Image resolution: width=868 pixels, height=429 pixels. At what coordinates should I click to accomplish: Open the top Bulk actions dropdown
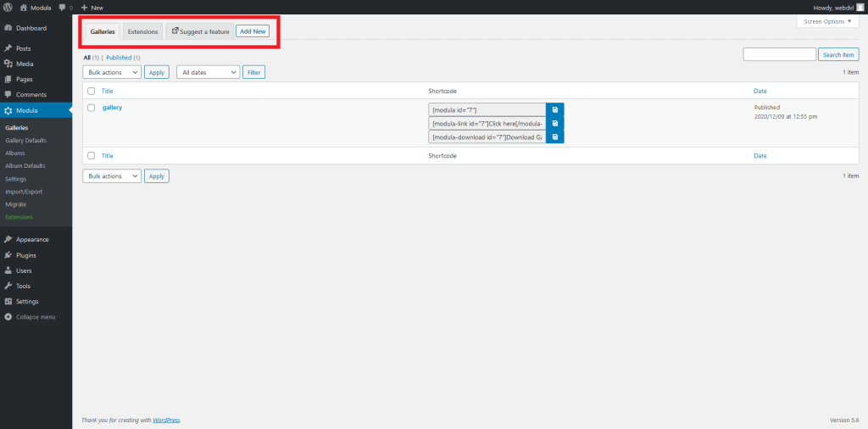pyautogui.click(x=112, y=73)
